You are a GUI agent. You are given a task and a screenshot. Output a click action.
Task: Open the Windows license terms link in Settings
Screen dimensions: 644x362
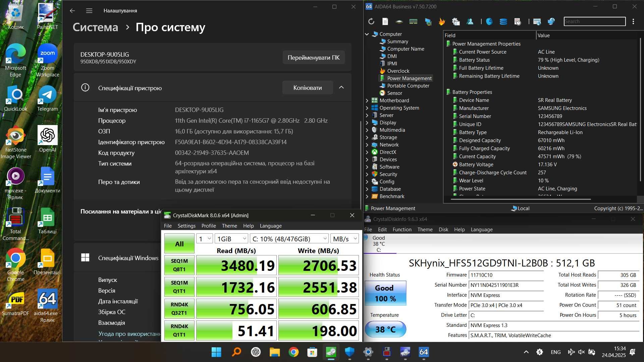[x=129, y=334]
